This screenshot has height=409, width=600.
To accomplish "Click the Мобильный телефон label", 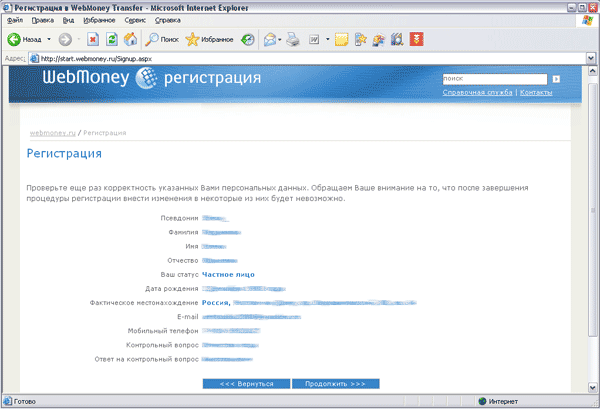I will tap(163, 331).
